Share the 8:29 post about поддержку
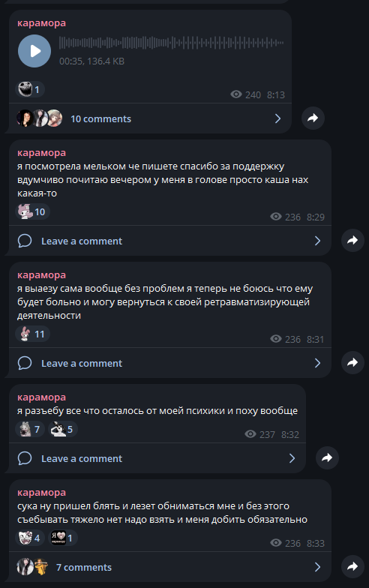This screenshot has width=369, height=588. (352, 240)
